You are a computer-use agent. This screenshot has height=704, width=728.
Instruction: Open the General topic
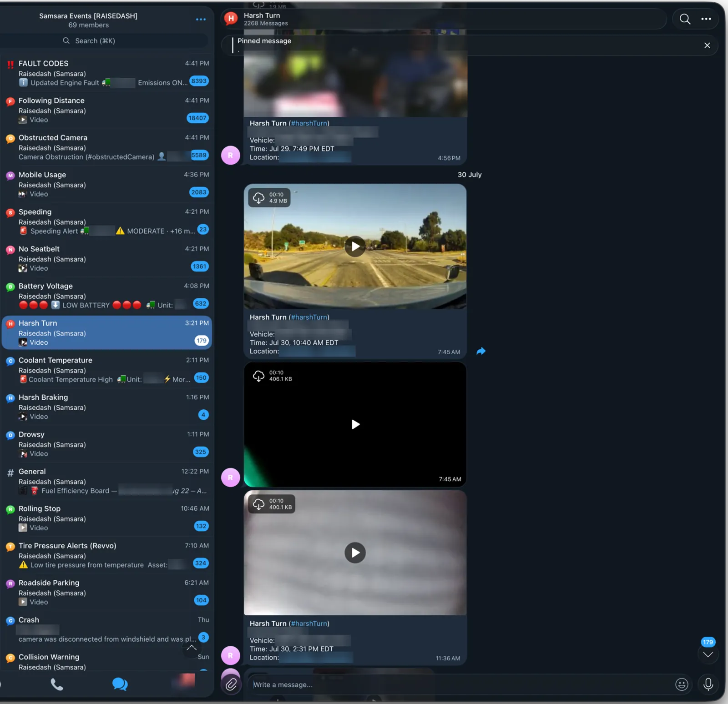click(106, 481)
